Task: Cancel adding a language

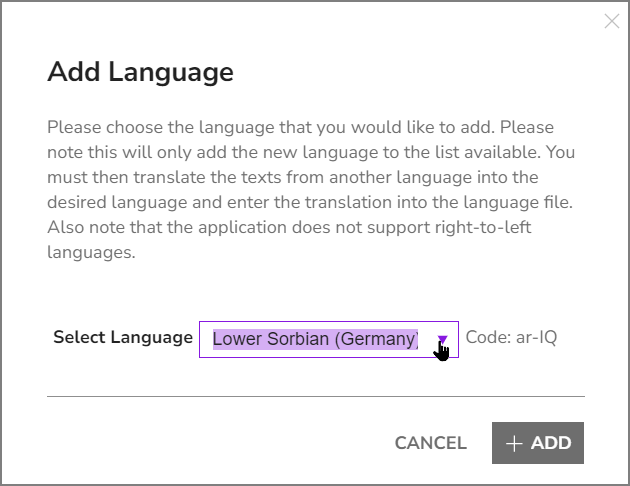Action: (x=430, y=443)
